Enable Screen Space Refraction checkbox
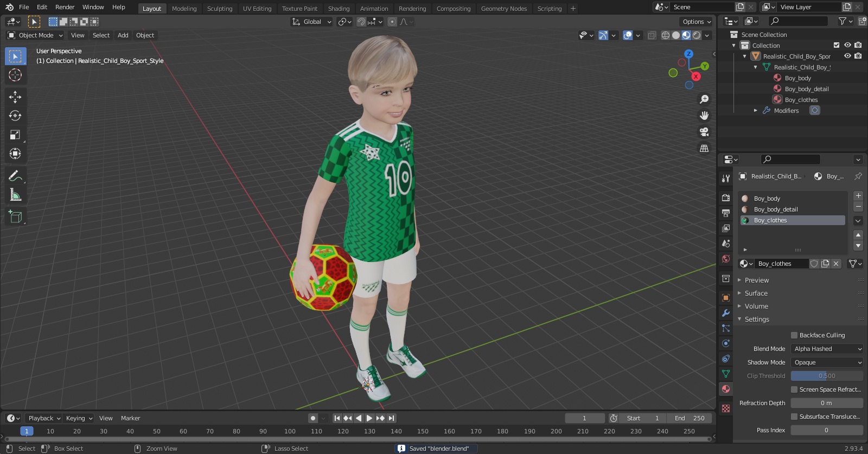Viewport: 868px width, 454px height. (x=794, y=389)
